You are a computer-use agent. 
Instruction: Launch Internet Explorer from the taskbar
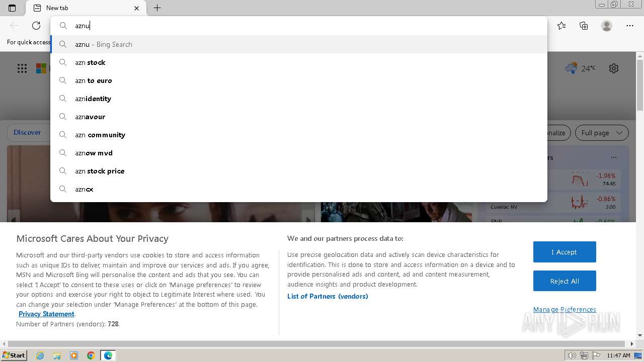40,355
